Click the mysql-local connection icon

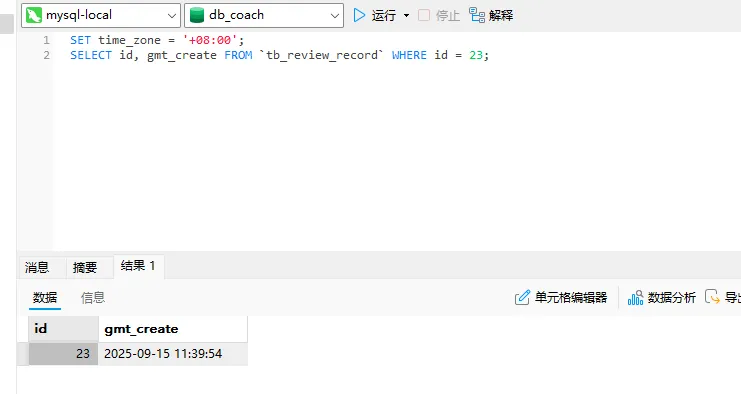click(x=34, y=16)
